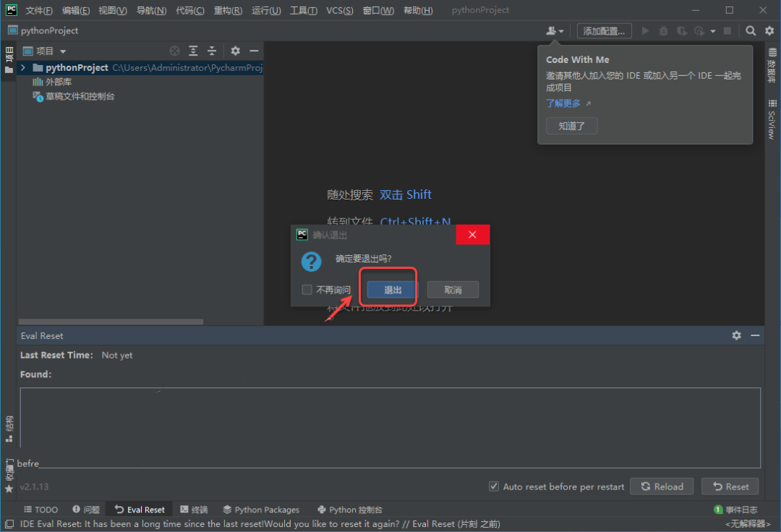This screenshot has width=781, height=532.
Task: Select the pythonProject folder row
Action: [x=140, y=67]
